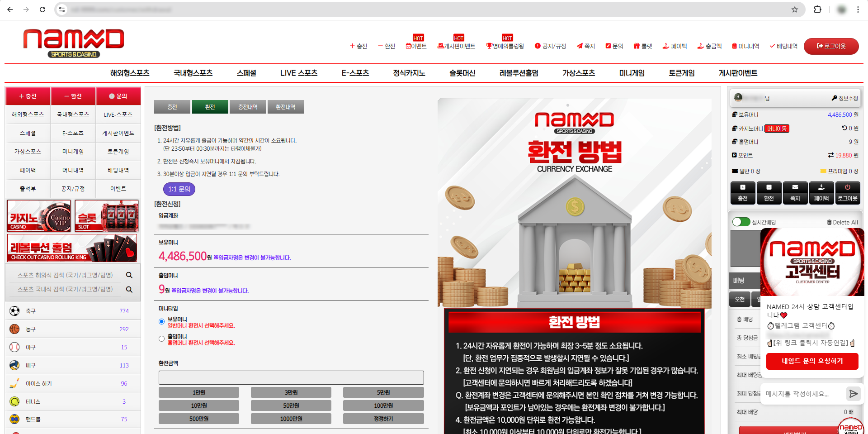The width and height of the screenshot is (868, 434).
Task: Click the 명예의롤링왕 trophy link
Action: tap(505, 46)
